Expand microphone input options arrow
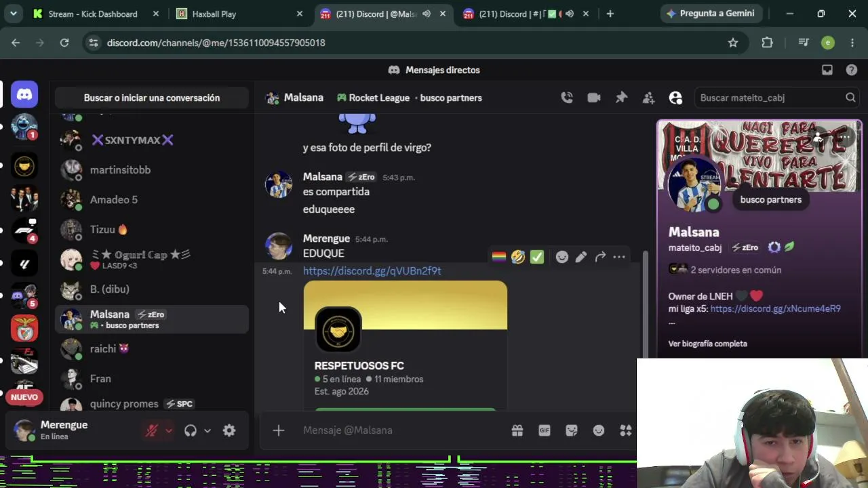868x488 pixels. (x=169, y=430)
